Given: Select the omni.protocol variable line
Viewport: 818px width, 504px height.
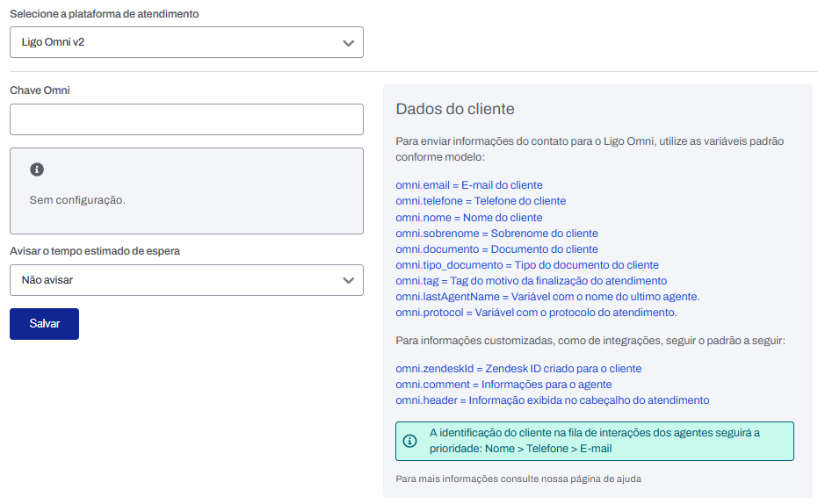Looking at the screenshot, I should point(536,313).
